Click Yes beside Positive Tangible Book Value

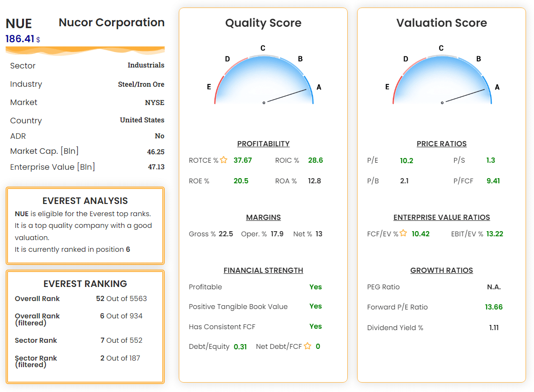point(315,306)
